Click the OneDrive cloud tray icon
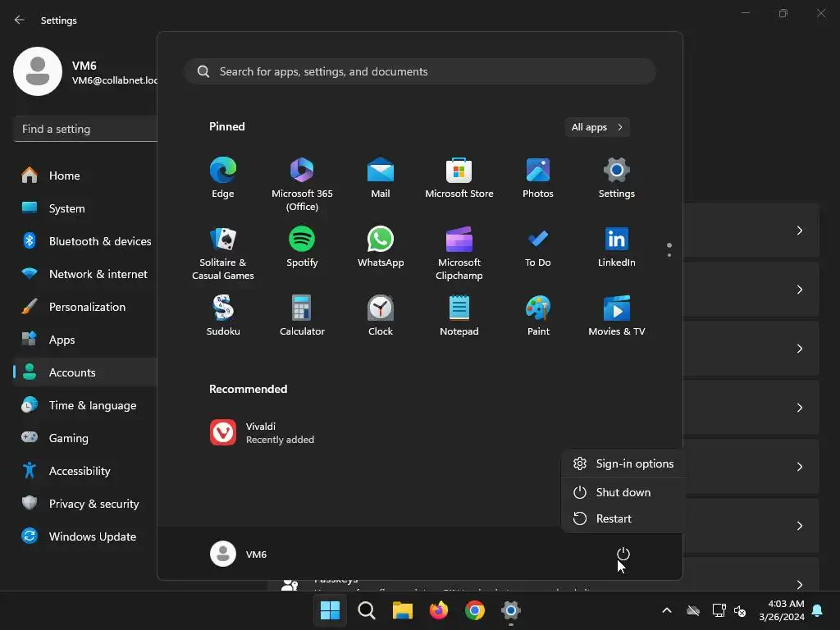Screen dimensions: 840x630 tap(693, 610)
